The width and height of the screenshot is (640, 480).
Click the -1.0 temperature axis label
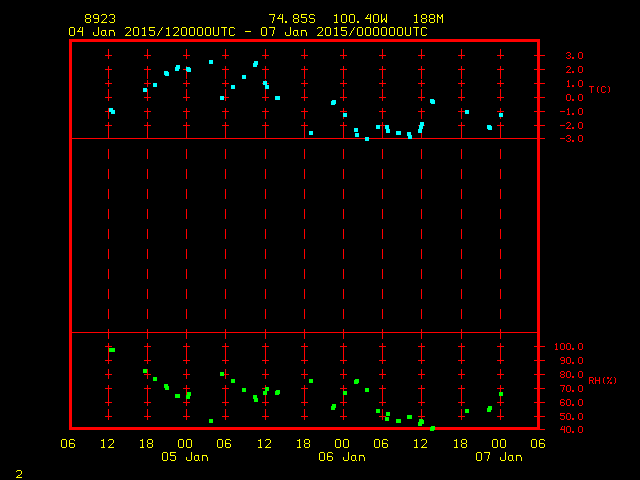pos(571,111)
